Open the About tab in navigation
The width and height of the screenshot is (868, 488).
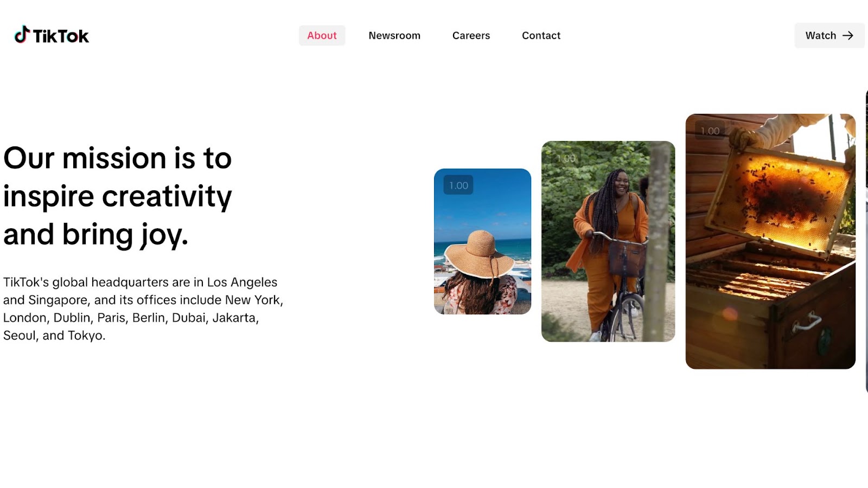pyautogui.click(x=322, y=36)
